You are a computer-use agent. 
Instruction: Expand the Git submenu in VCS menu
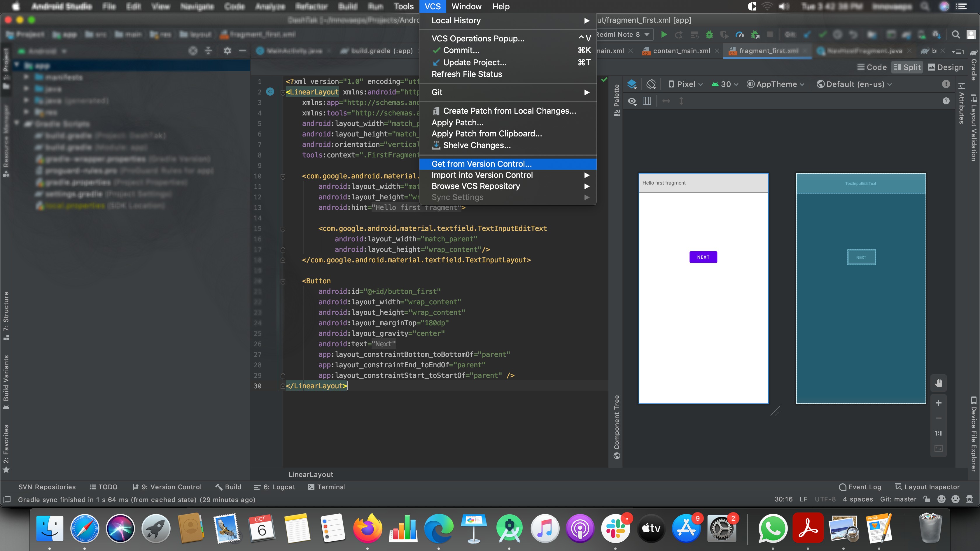(508, 92)
